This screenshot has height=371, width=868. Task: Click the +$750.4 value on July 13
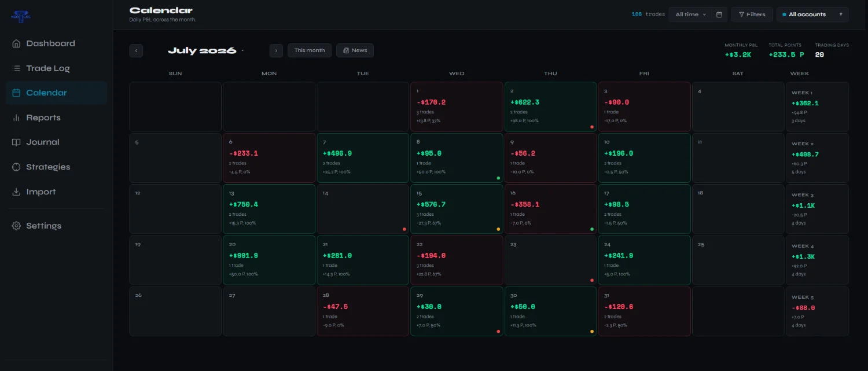[244, 204]
